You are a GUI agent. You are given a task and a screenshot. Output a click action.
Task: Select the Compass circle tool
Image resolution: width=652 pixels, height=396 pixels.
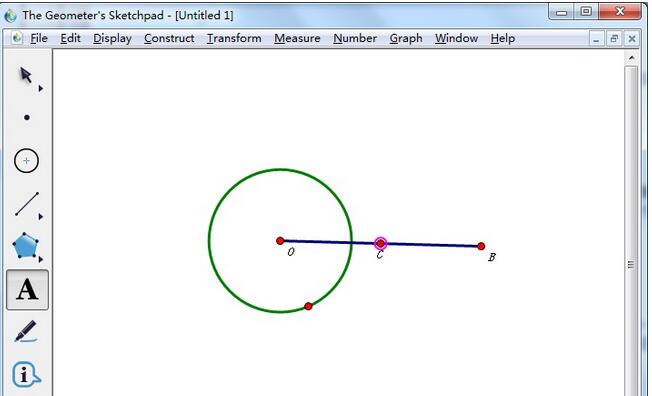tap(26, 161)
